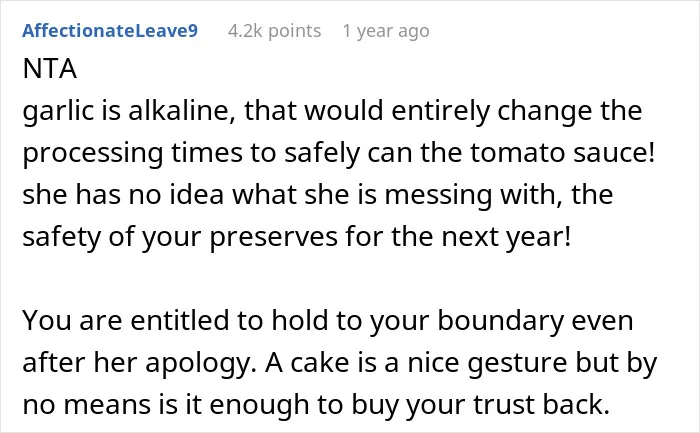Image resolution: width=700 pixels, height=433 pixels.
Task: Open the '1 year ago' timestamp permalink
Action: (386, 32)
